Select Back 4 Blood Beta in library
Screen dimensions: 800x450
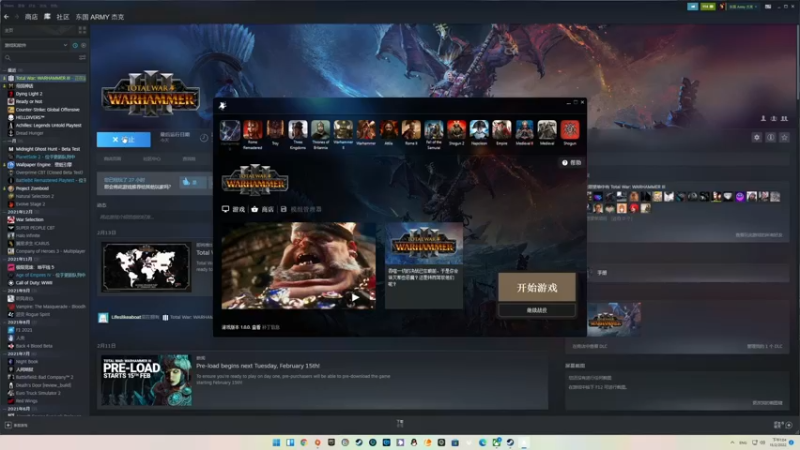pyautogui.click(x=30, y=346)
